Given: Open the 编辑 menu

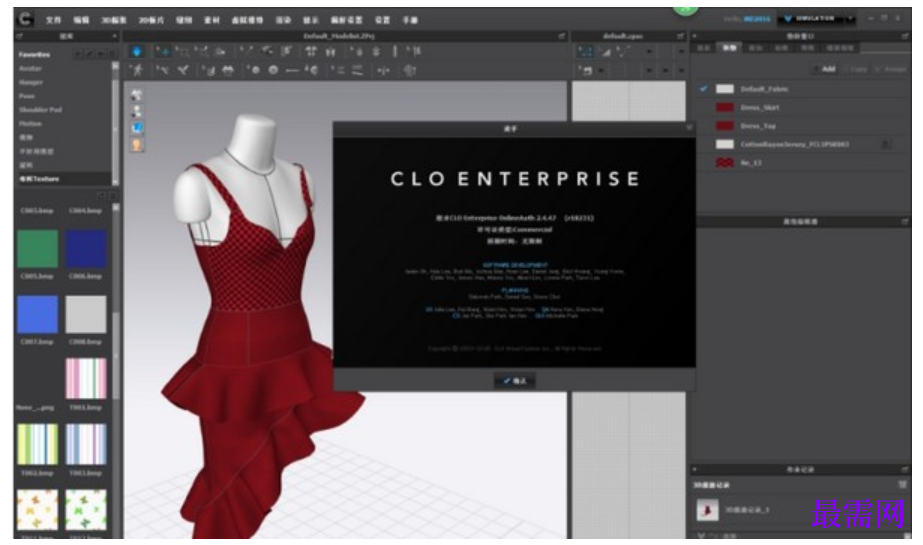Looking at the screenshot, I should pyautogui.click(x=81, y=20).
